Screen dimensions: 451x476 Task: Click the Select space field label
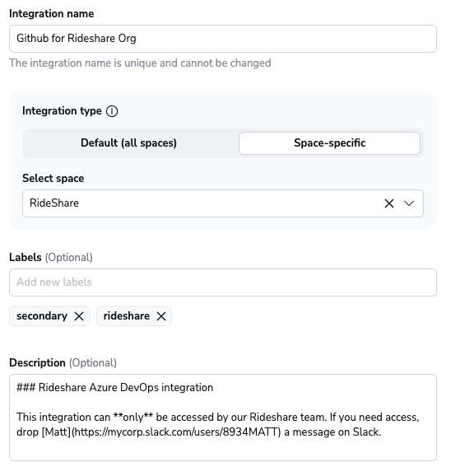(53, 178)
